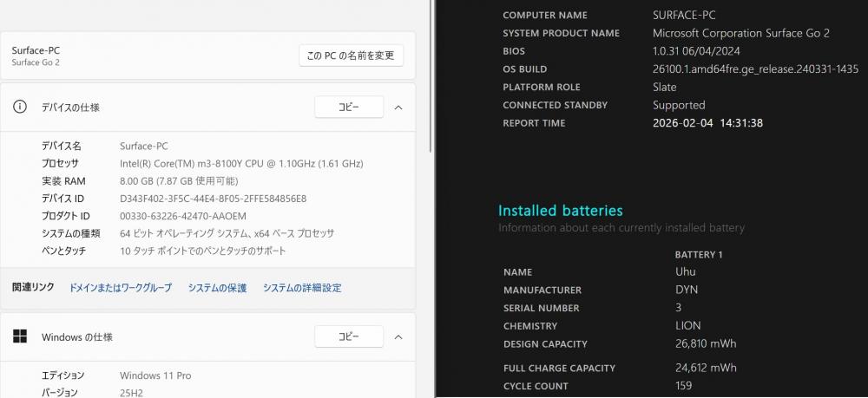Image resolution: width=868 pixels, height=398 pixels.
Task: Select the device ID value D343F402
Action: [214, 199]
